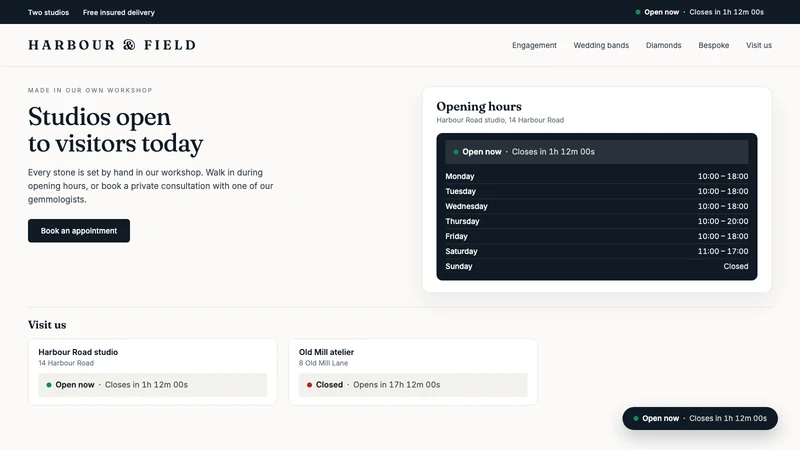Select the Tuesday hours row
Image resolution: width=800 pixels, height=450 pixels.
click(x=597, y=191)
